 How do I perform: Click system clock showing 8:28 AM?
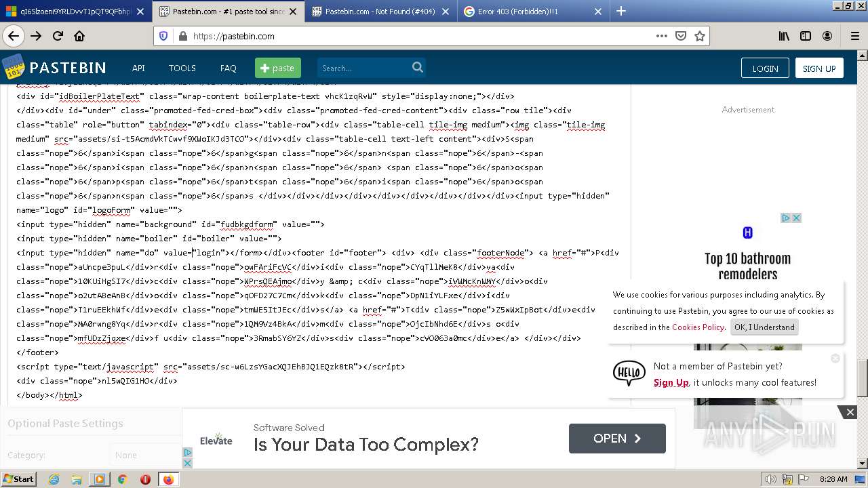tap(833, 479)
